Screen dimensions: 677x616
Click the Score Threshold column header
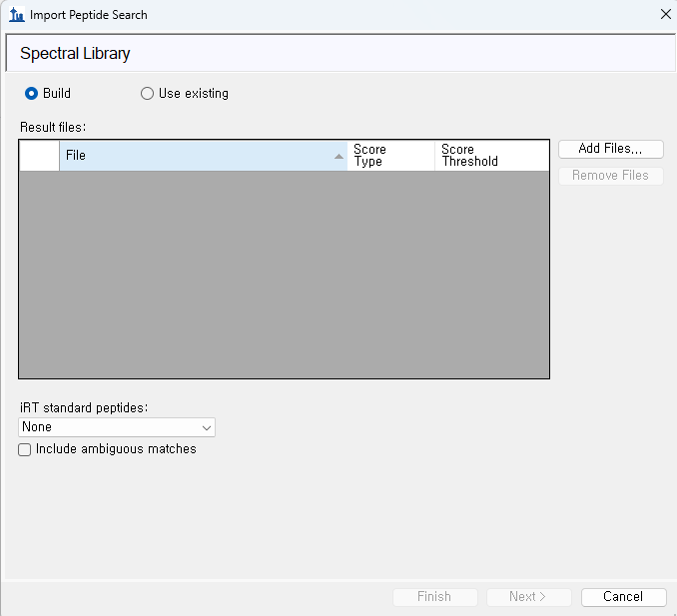point(489,156)
